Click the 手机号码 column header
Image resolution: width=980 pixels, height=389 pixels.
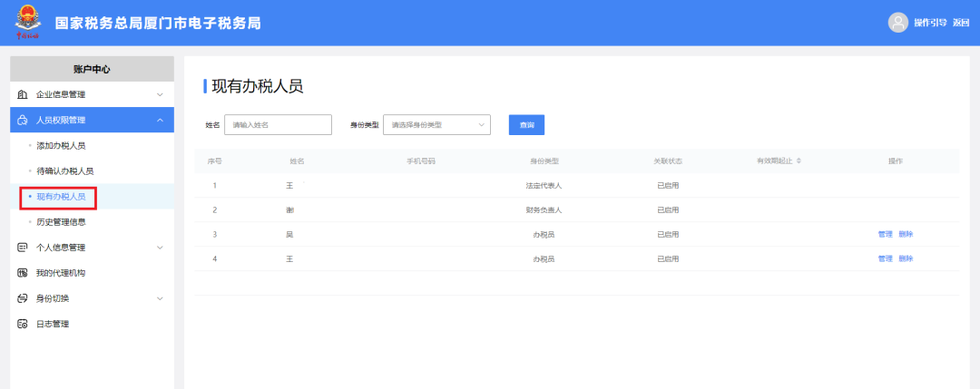[x=421, y=161]
